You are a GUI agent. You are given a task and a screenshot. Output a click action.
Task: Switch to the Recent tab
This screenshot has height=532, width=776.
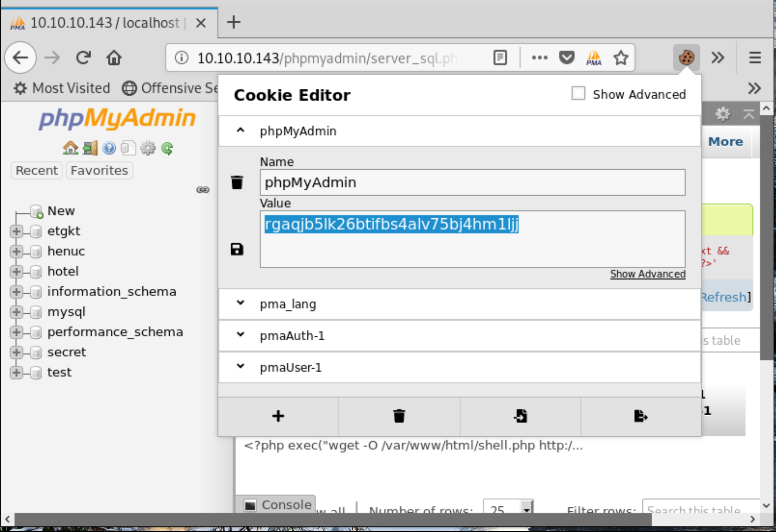(37, 170)
